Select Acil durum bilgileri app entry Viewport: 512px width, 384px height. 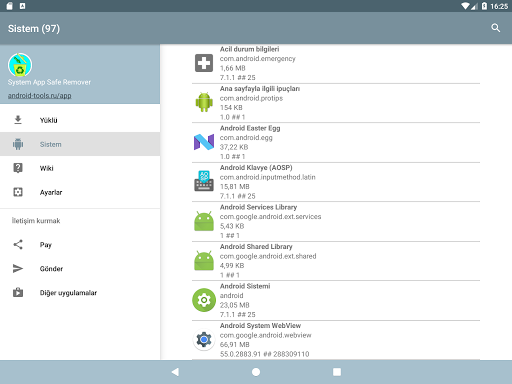click(336, 63)
